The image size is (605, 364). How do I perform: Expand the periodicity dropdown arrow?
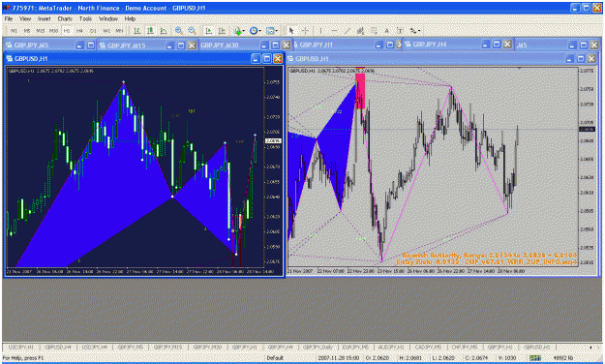pyautogui.click(x=260, y=31)
